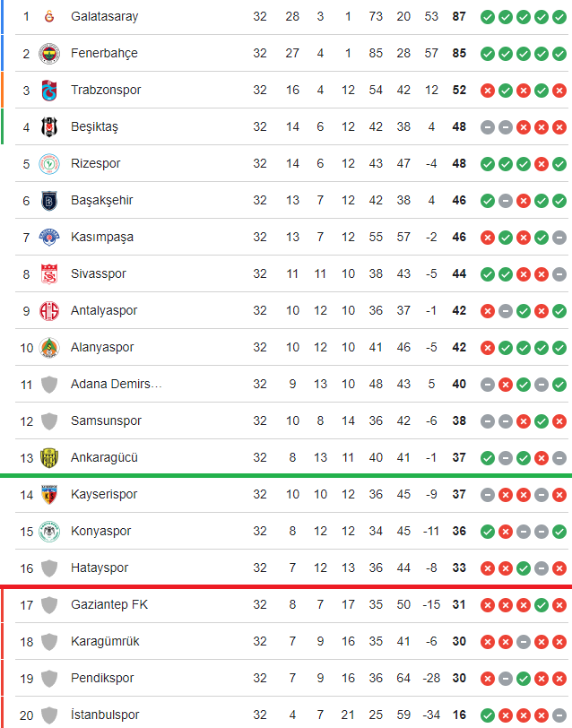Screen dimensions: 572x728
Task: Click the Antalyaspor round logo
Action: (49, 310)
